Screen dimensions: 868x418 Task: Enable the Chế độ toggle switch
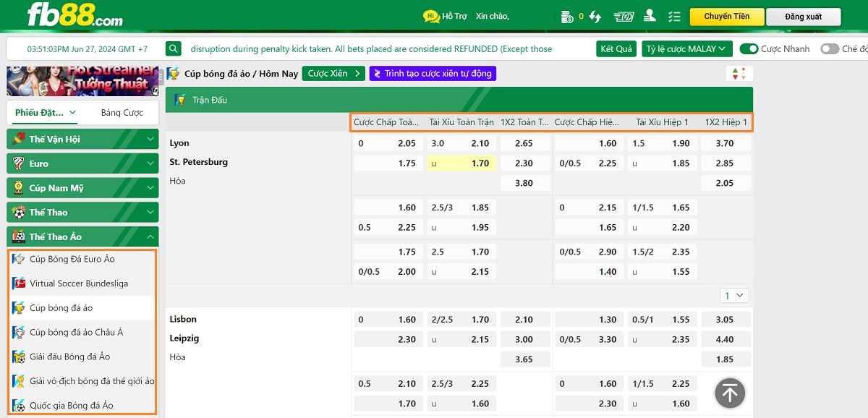[x=829, y=49]
